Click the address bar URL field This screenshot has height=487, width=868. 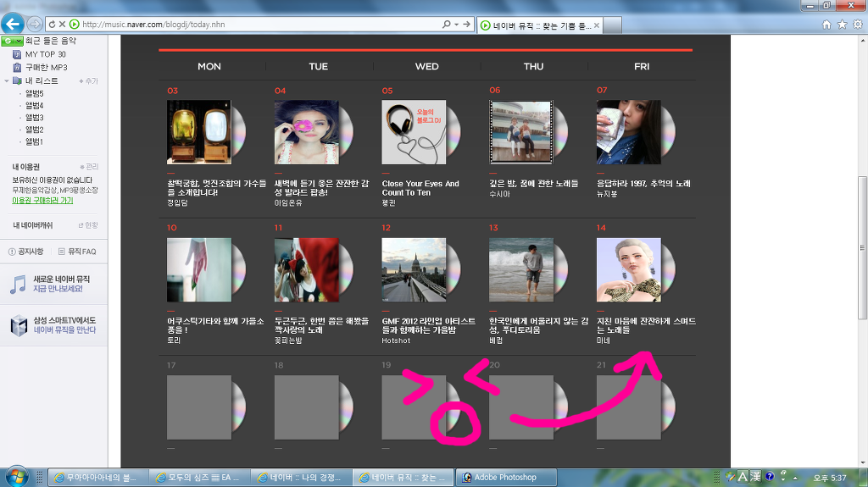(x=260, y=25)
